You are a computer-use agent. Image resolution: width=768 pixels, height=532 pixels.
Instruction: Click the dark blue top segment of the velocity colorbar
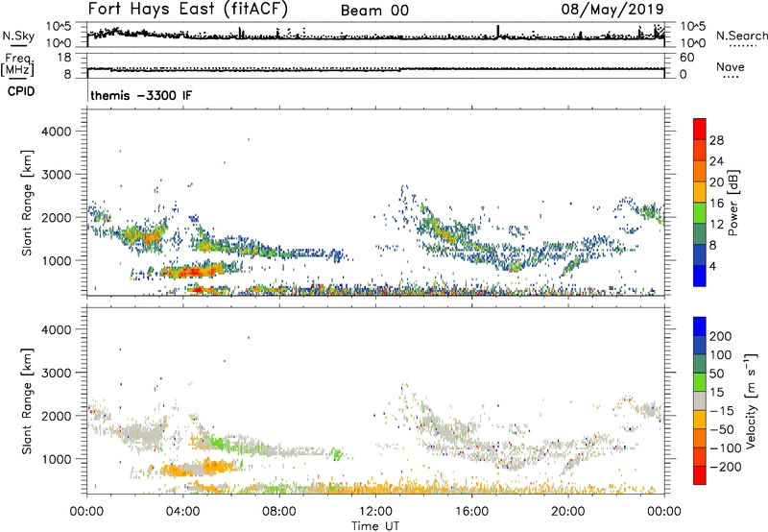click(x=700, y=326)
